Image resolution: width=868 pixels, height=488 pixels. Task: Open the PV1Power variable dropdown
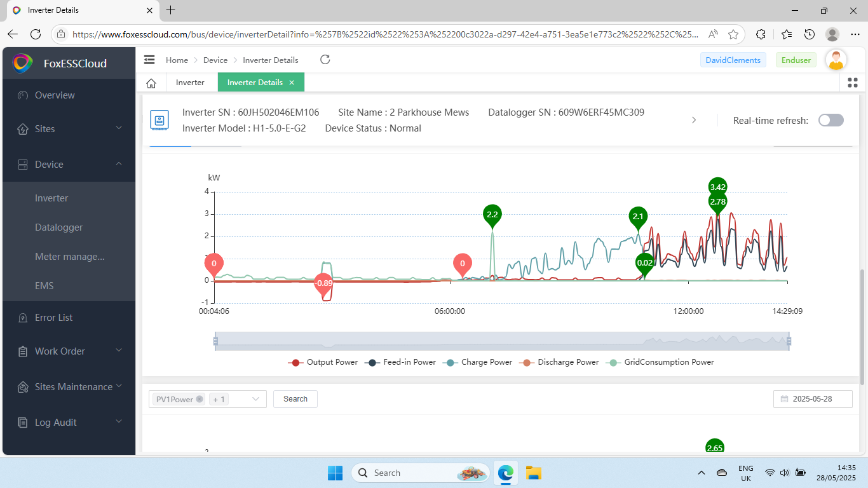click(256, 399)
